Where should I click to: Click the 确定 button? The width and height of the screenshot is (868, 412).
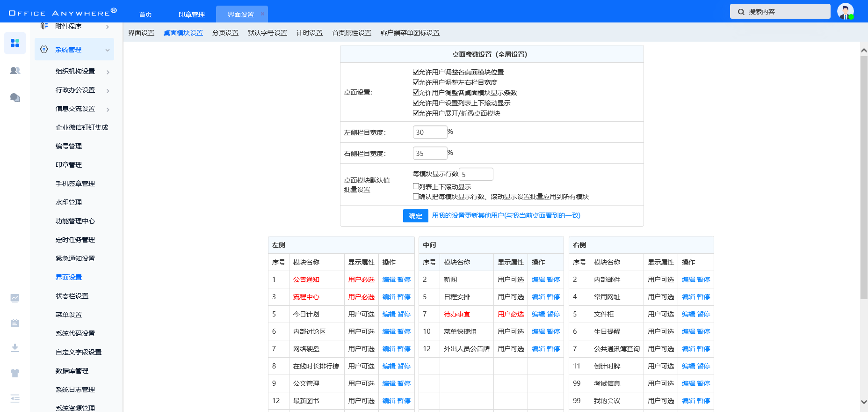(415, 216)
